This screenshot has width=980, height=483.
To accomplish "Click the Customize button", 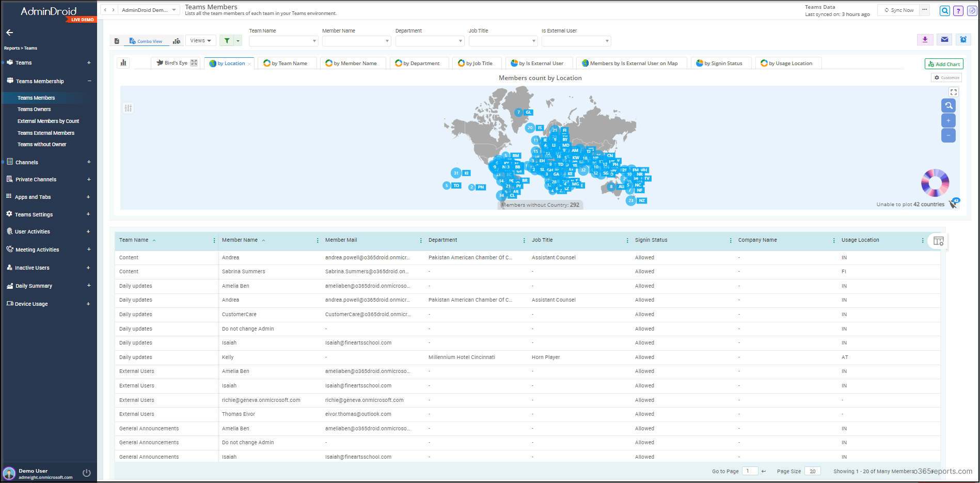I will coord(947,77).
